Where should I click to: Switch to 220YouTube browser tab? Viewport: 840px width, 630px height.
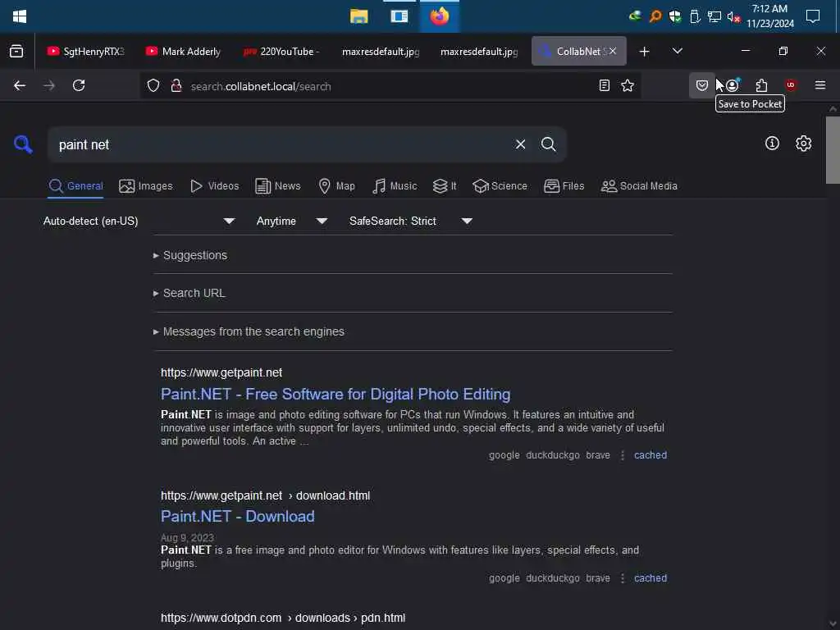tap(282, 52)
